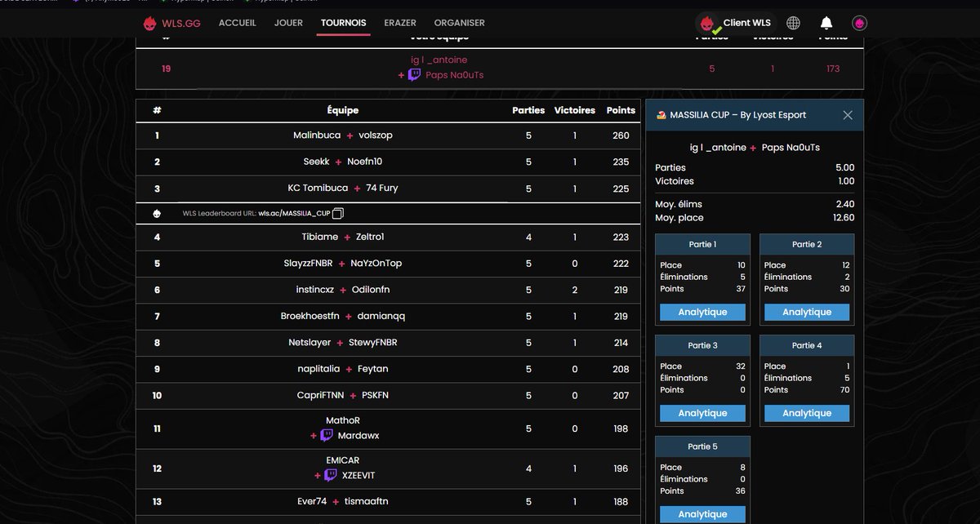Click player name 74 Fury
The height and width of the screenshot is (524, 980).
(x=382, y=189)
